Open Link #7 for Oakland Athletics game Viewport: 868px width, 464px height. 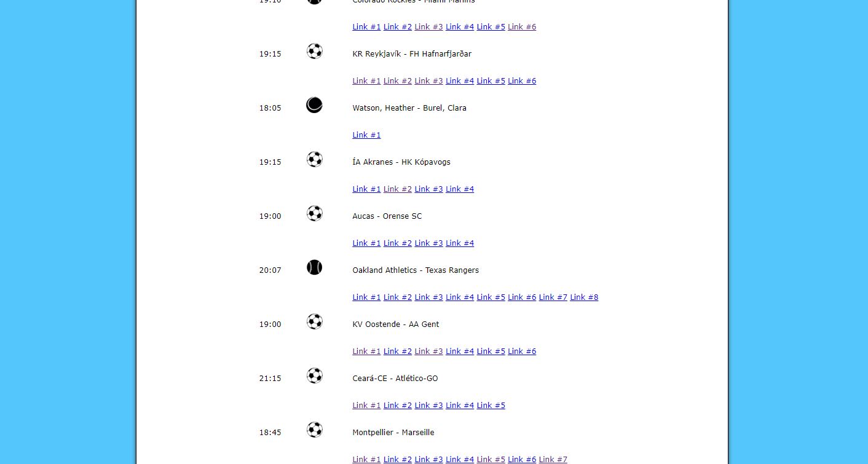tap(553, 297)
